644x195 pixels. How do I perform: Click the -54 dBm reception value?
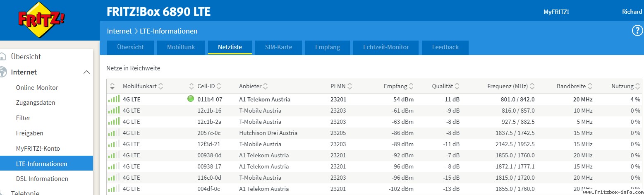coord(402,99)
